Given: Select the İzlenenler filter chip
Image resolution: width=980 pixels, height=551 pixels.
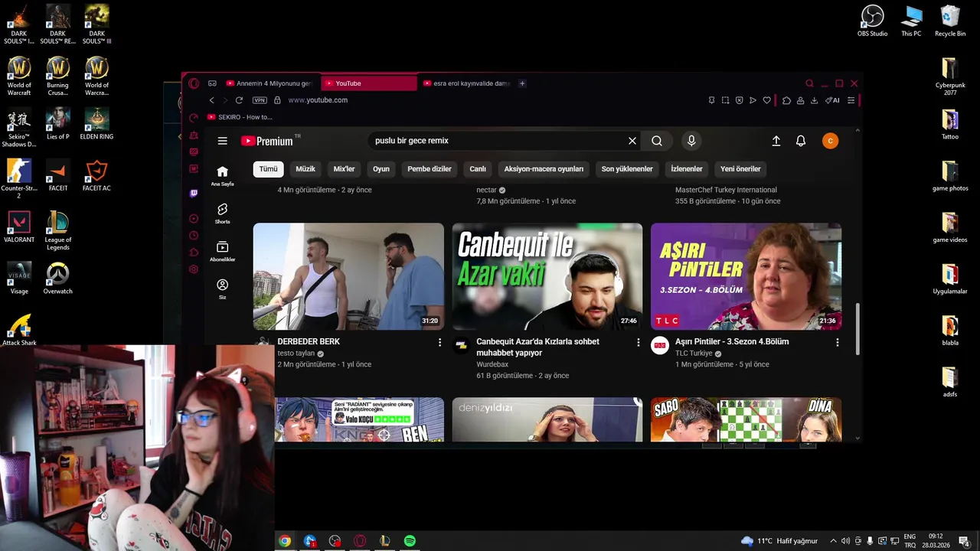Looking at the screenshot, I should tap(687, 169).
